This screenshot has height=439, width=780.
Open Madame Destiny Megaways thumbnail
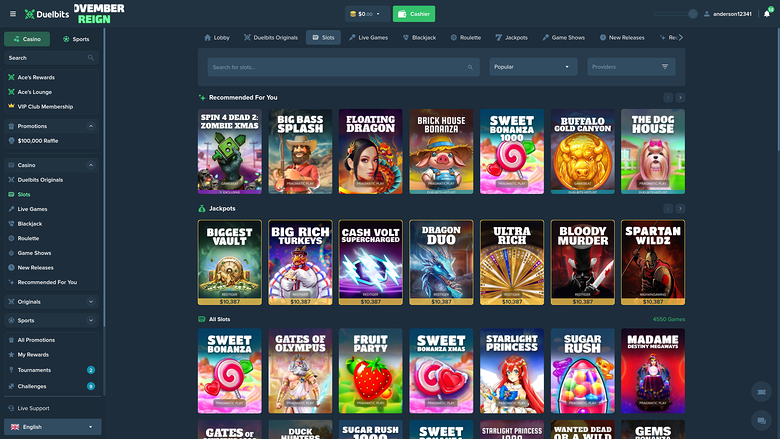pos(653,371)
